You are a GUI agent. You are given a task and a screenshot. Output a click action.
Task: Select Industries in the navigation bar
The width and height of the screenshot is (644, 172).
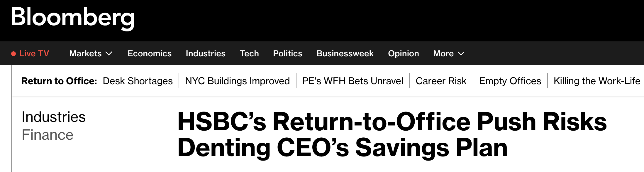coord(206,53)
